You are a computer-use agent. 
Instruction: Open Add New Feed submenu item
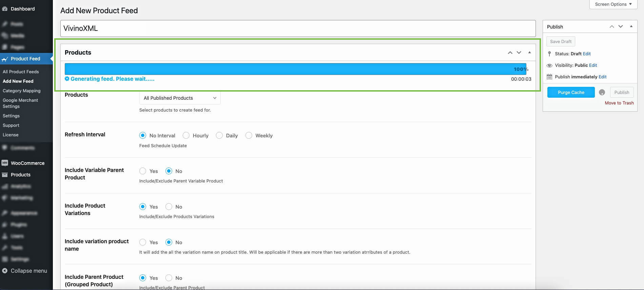click(x=18, y=81)
